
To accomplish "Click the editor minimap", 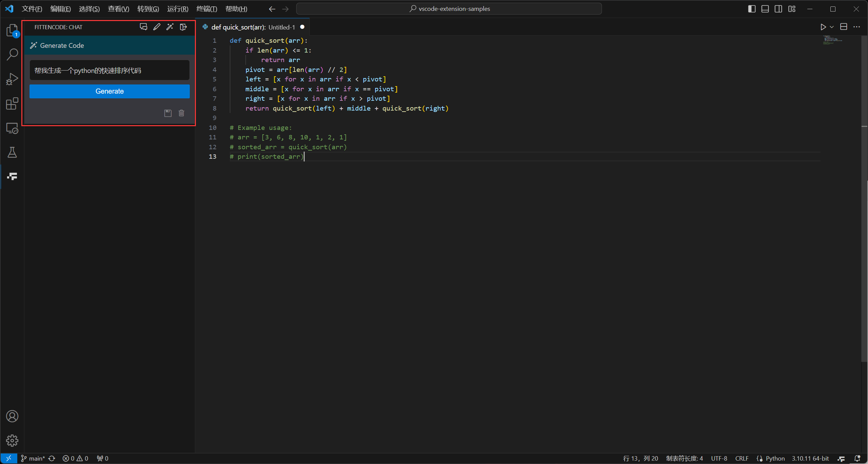I will (x=832, y=40).
